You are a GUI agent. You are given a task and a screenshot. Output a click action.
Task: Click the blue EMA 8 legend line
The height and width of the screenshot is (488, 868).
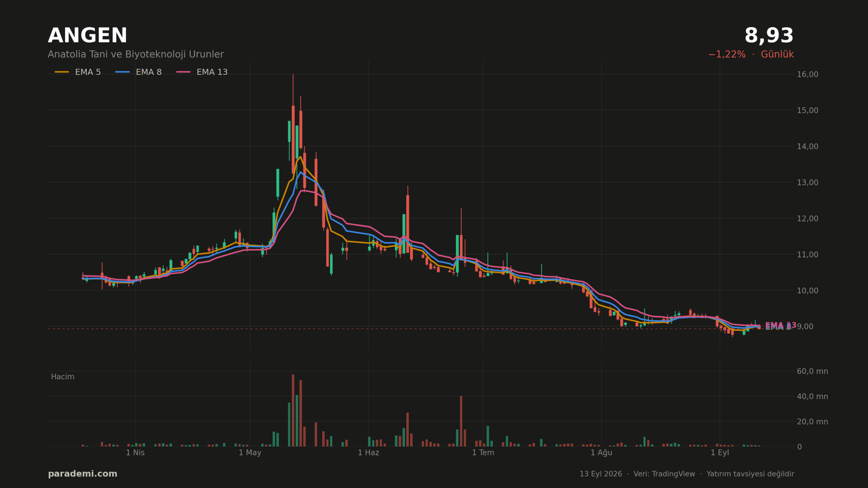[x=123, y=72]
